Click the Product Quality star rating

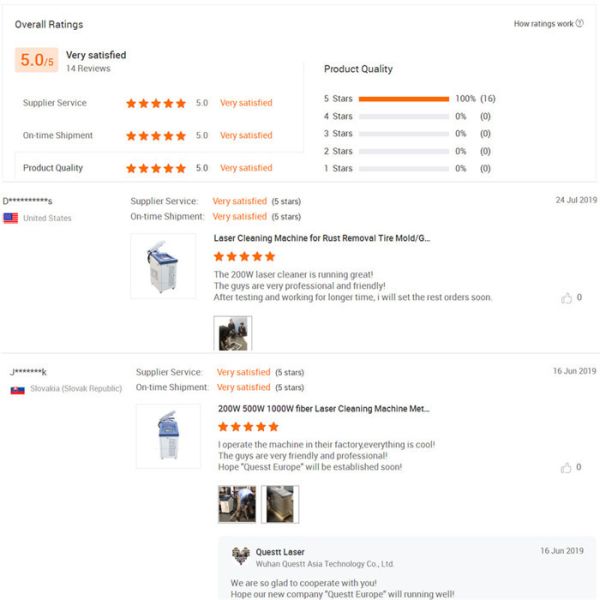pyautogui.click(x=155, y=168)
